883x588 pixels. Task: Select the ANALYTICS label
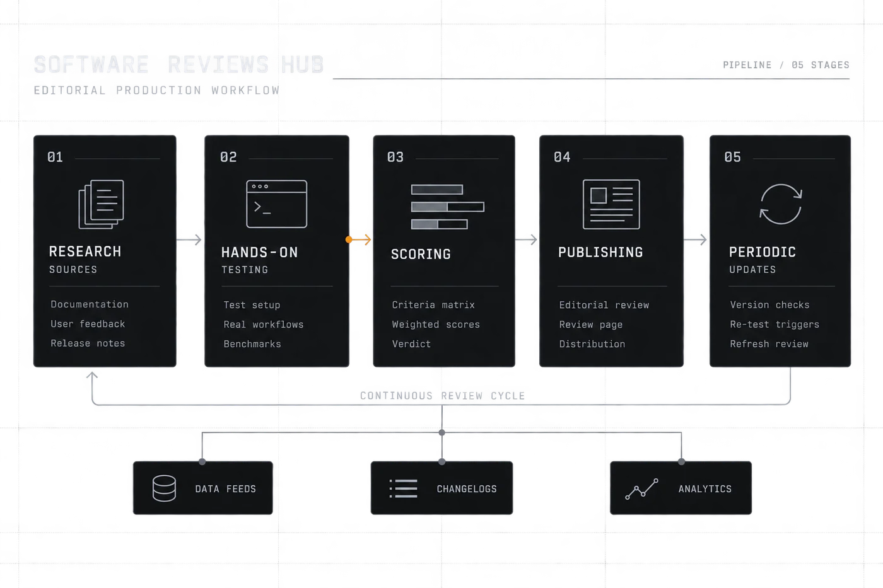pyautogui.click(x=705, y=489)
